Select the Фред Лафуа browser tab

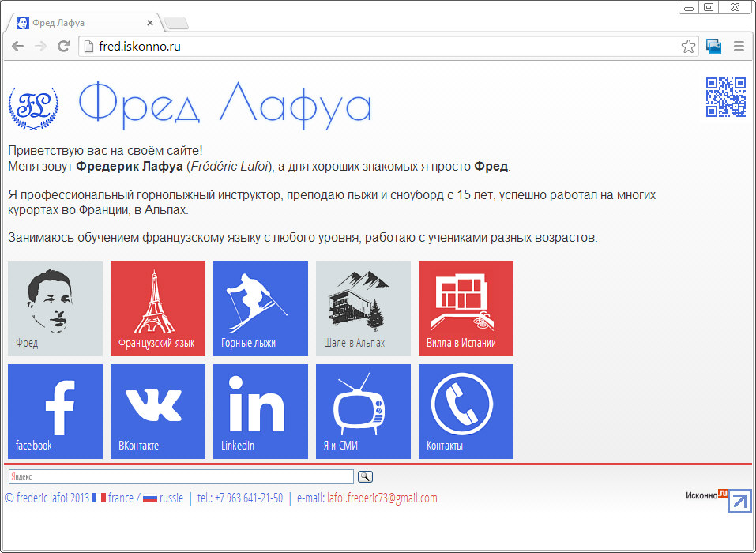pyautogui.click(x=83, y=23)
